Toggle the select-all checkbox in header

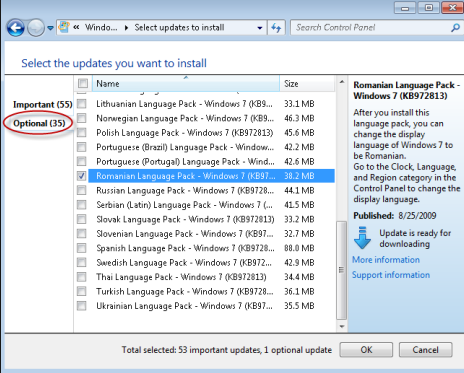[x=82, y=83]
